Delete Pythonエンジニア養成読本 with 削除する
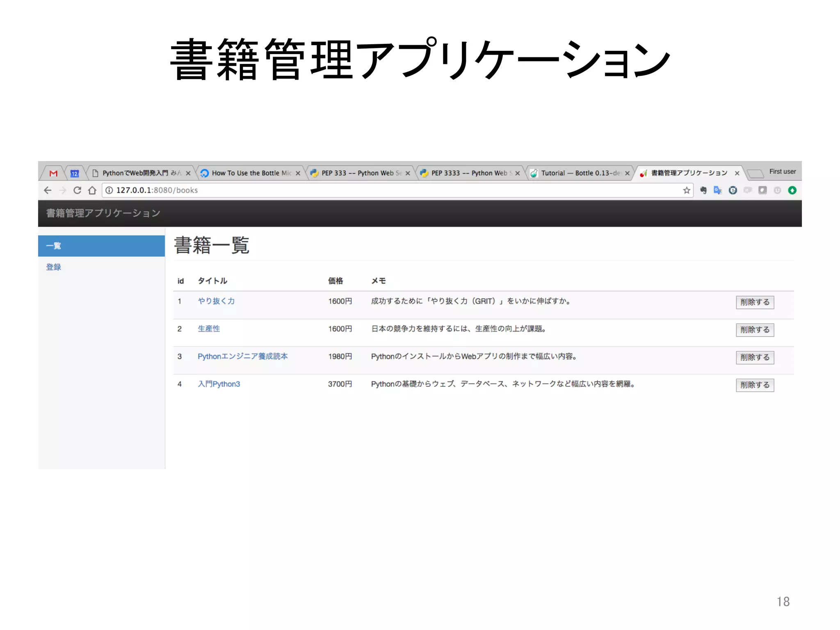 [755, 357]
